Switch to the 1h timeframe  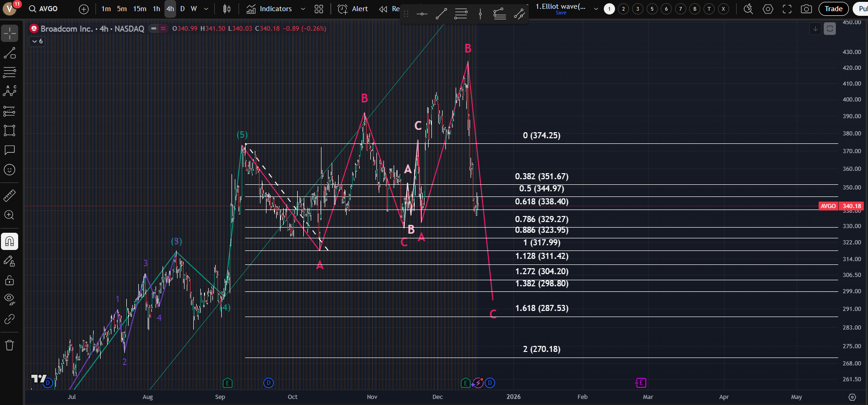click(x=157, y=9)
